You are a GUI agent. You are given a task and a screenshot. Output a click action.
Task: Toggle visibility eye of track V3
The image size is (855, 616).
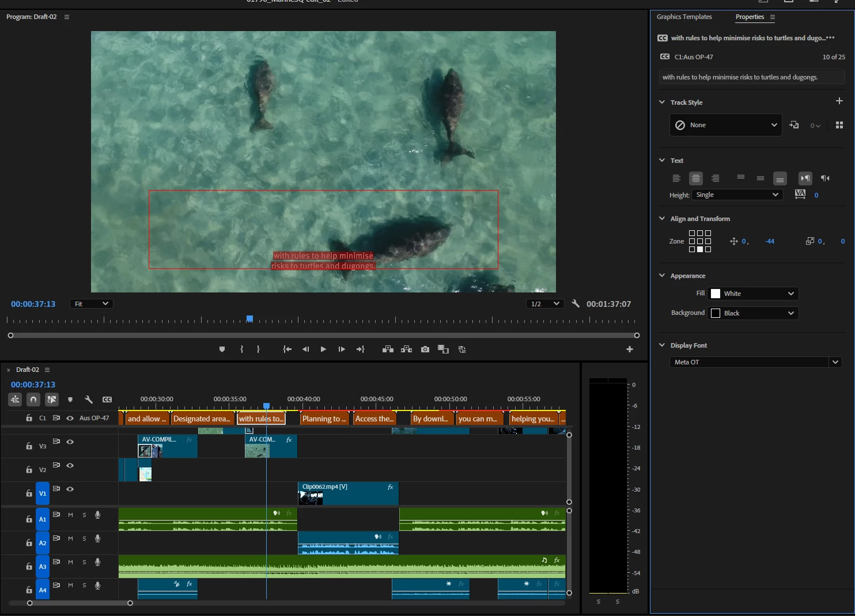[x=70, y=442]
